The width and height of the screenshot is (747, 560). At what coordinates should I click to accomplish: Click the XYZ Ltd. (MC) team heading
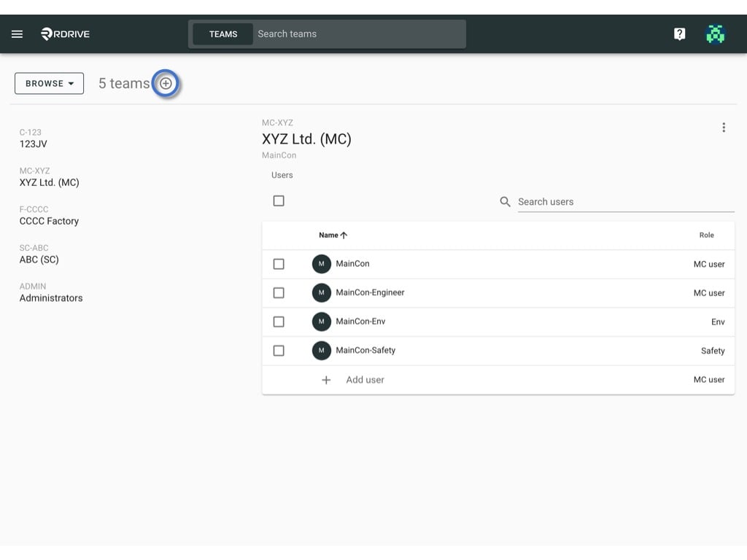click(x=306, y=139)
